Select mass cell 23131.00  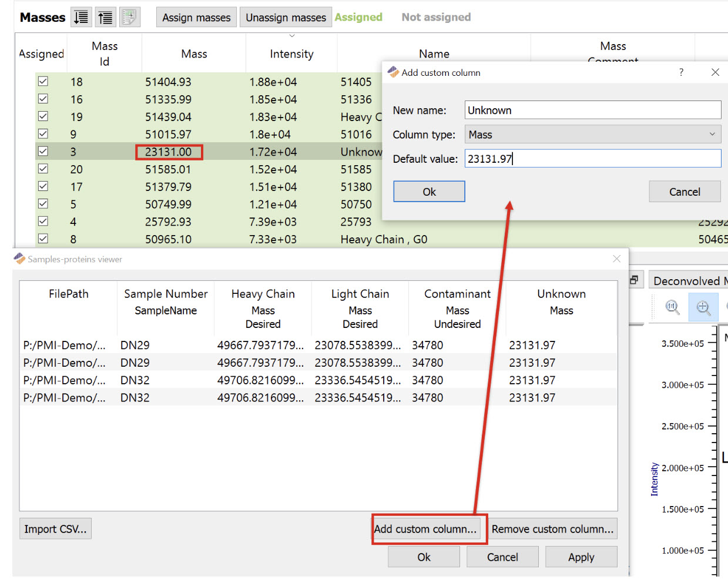click(168, 152)
